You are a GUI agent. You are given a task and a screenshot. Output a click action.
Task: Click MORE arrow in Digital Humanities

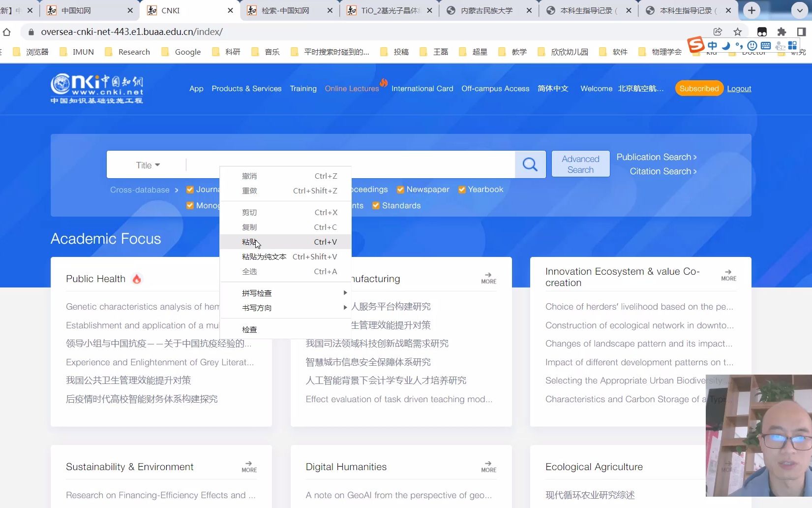coord(488,467)
